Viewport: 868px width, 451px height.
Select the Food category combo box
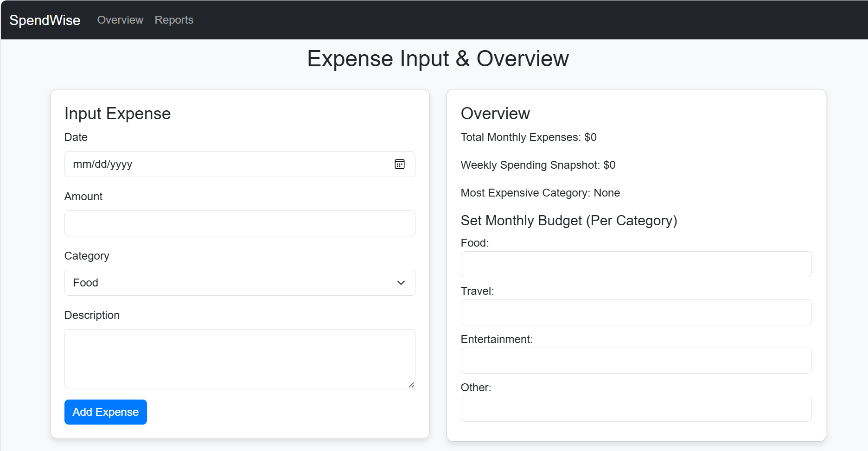pos(240,283)
